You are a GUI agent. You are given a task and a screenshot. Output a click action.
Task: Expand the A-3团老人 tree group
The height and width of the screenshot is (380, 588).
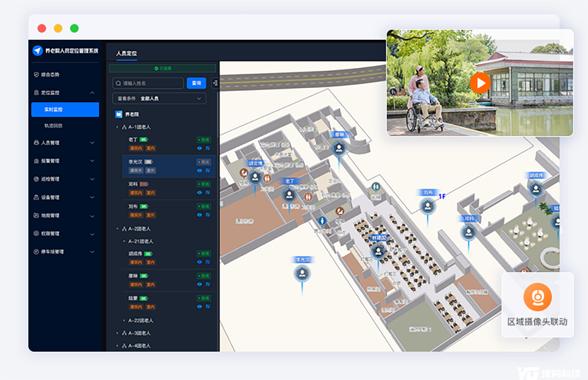click(118, 333)
